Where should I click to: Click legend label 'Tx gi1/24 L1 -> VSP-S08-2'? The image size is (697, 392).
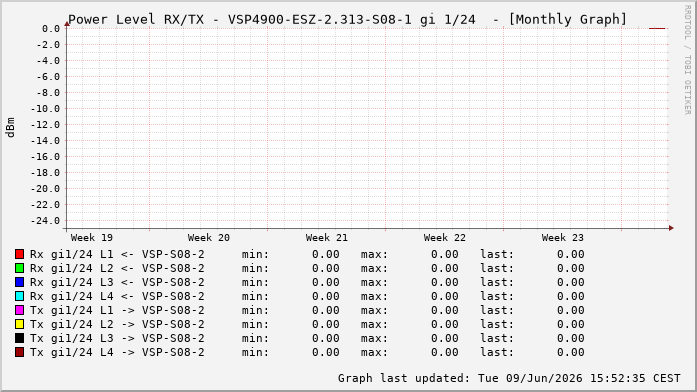pyautogui.click(x=117, y=310)
